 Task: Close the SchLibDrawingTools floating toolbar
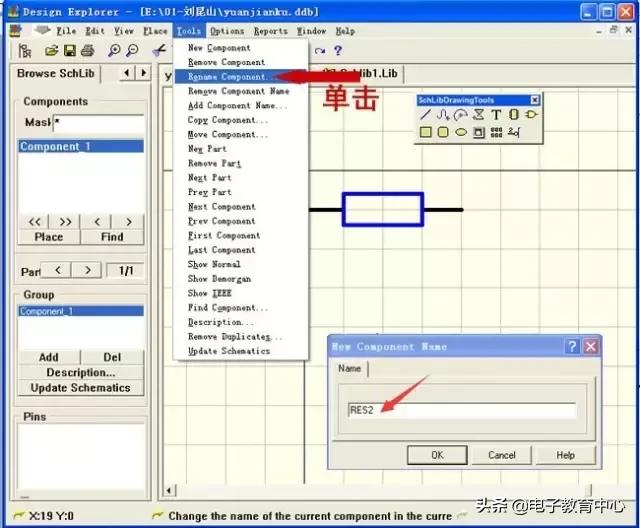coord(535,100)
